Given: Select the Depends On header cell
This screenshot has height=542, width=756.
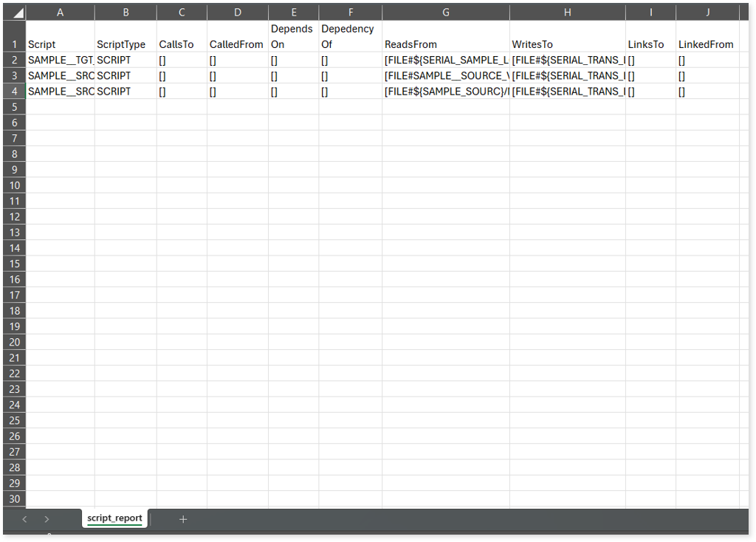Looking at the screenshot, I should pos(293,36).
